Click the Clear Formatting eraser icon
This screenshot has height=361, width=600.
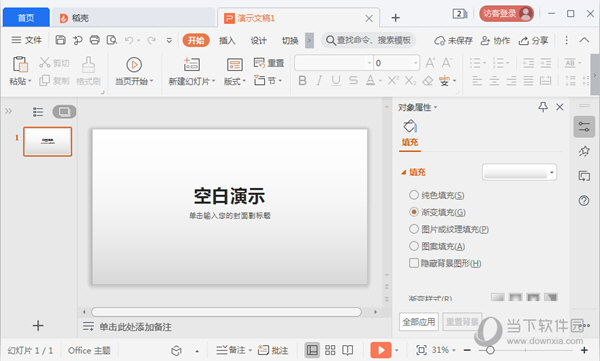427,80
